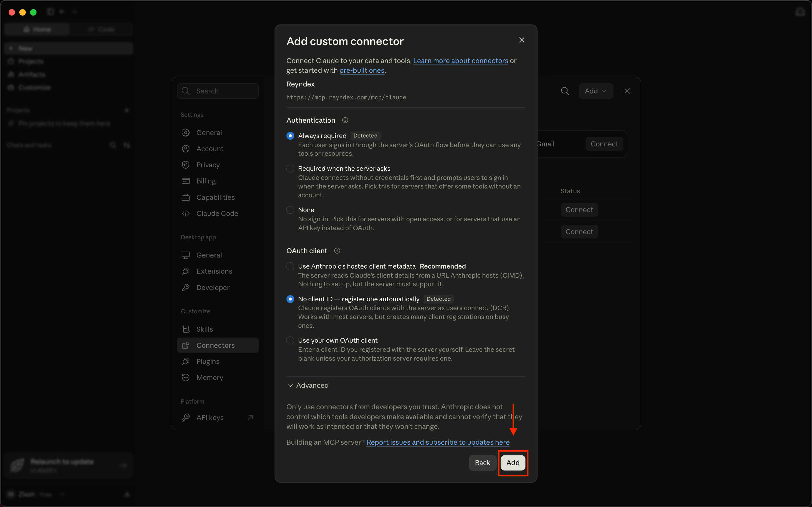Click the ghost icon in top right corner
812x507 pixels.
(800, 12)
